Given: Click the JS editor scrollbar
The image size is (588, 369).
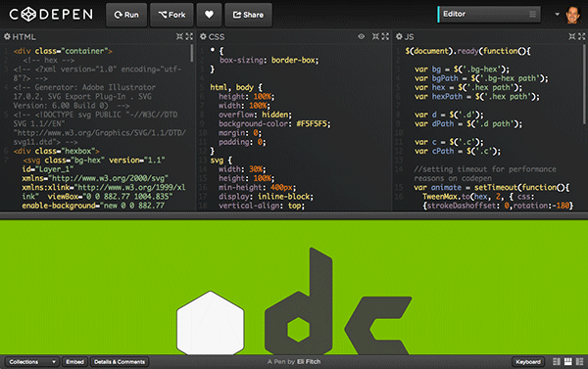Looking at the screenshot, I should (584, 84).
